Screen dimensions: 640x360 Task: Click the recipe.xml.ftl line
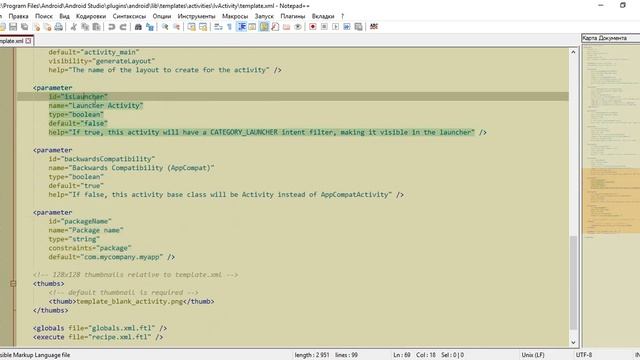(98, 337)
